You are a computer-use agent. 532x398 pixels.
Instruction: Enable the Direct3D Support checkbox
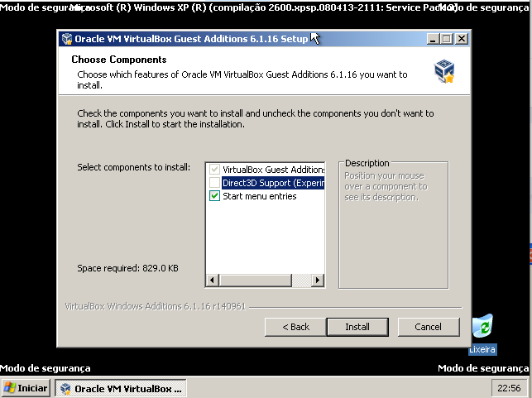click(214, 183)
